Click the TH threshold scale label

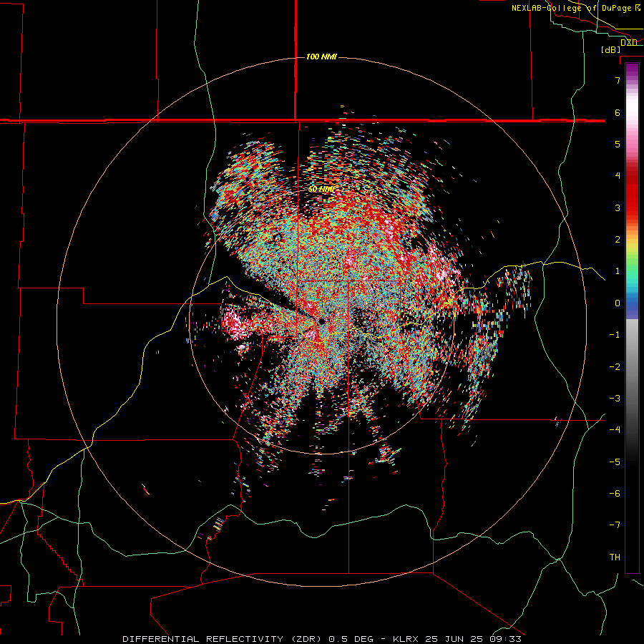(615, 557)
